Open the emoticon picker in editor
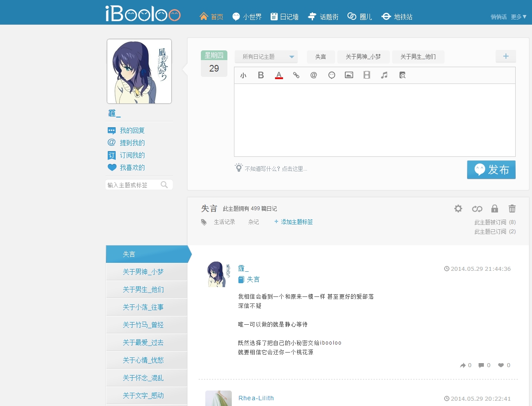532x406 pixels. [x=332, y=75]
